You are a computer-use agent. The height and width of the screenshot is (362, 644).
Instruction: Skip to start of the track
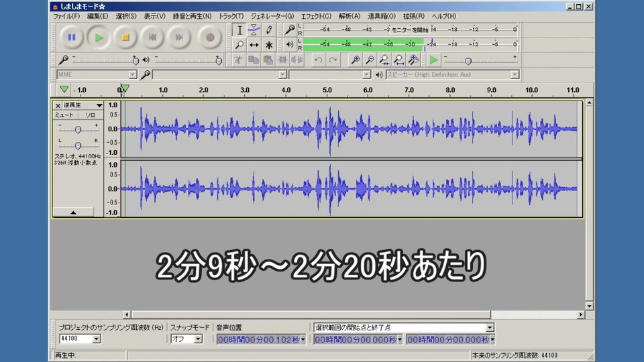(x=152, y=38)
